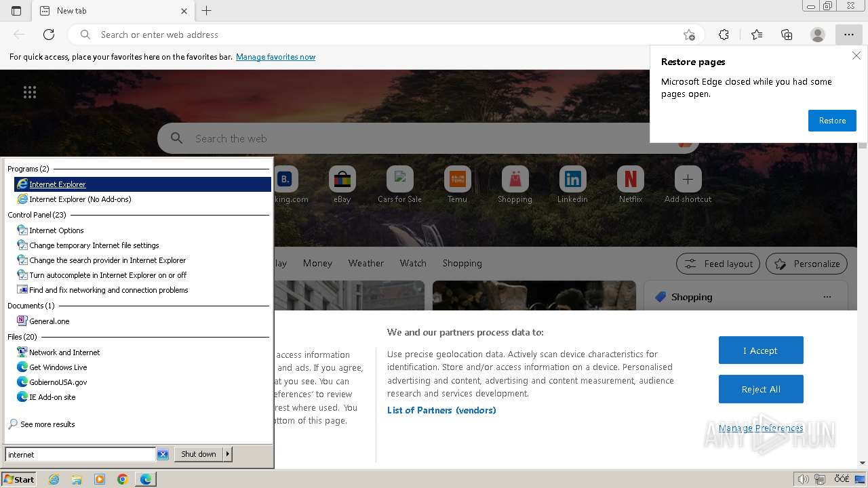The width and height of the screenshot is (868, 488).
Task: Open the eBay shortcut tile
Action: click(x=342, y=185)
